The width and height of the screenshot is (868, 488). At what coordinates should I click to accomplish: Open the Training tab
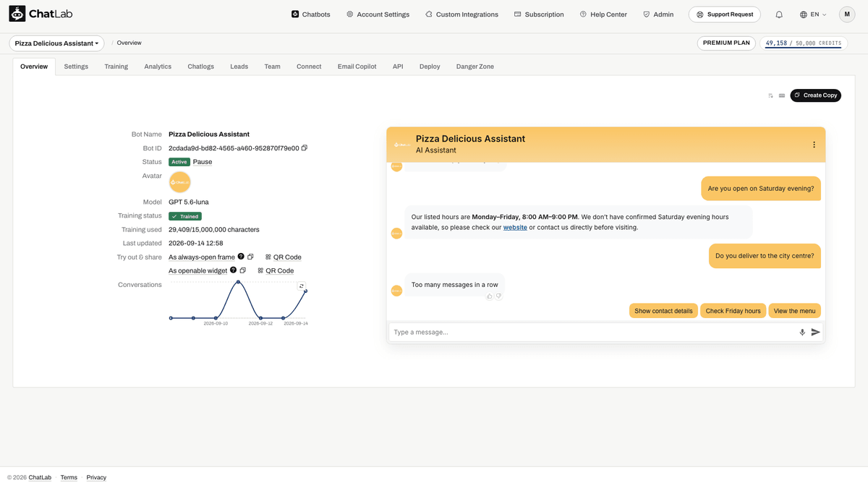[x=116, y=67]
